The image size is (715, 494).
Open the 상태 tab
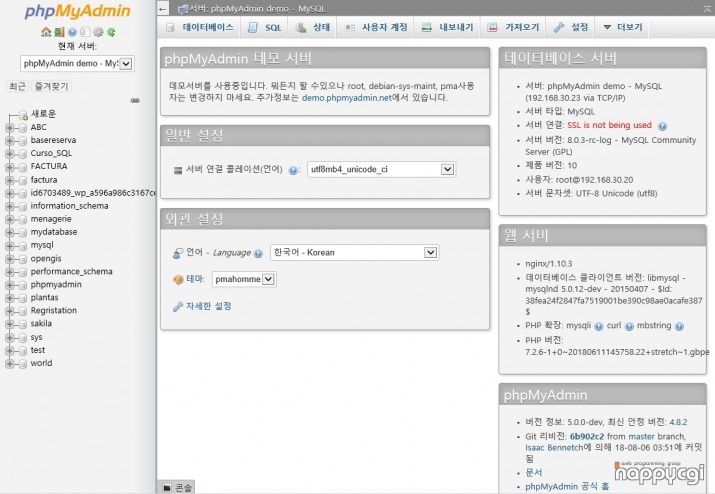click(313, 27)
